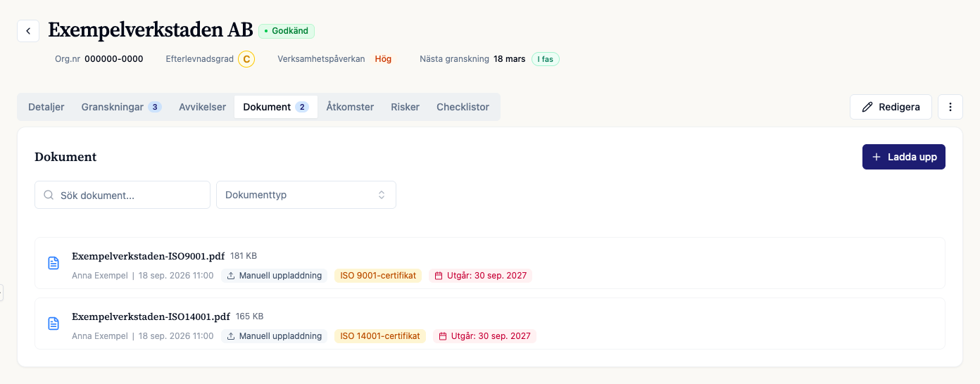The image size is (980, 384).
Task: Click Anna Exempel in the ISO14001 row
Action: [x=100, y=336]
